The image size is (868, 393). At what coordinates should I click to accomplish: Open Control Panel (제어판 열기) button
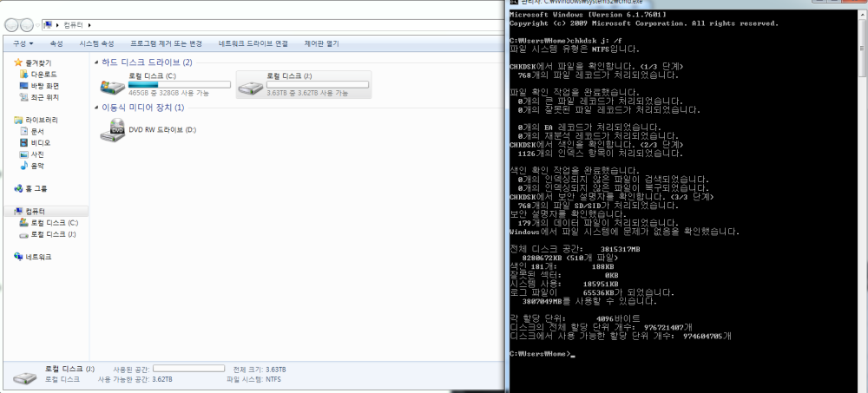point(322,43)
